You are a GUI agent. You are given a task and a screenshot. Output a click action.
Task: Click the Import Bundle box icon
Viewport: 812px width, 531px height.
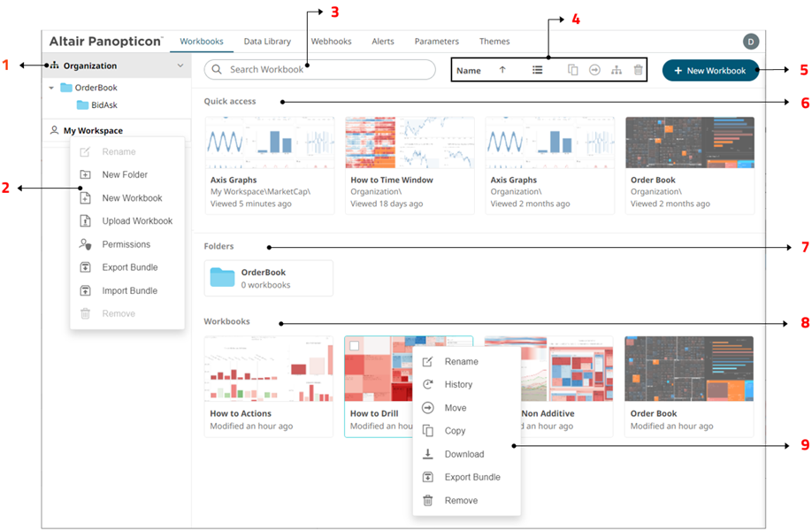pos(86,290)
